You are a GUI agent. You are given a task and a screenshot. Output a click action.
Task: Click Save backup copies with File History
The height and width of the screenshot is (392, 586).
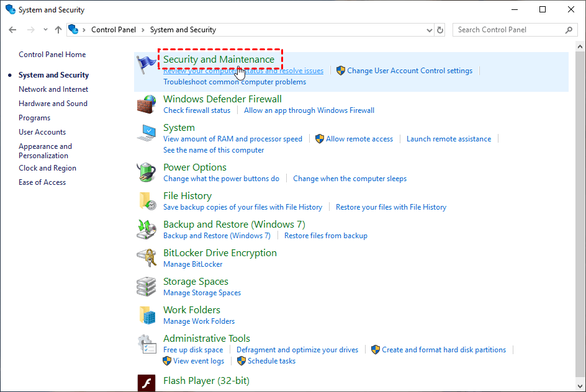243,207
